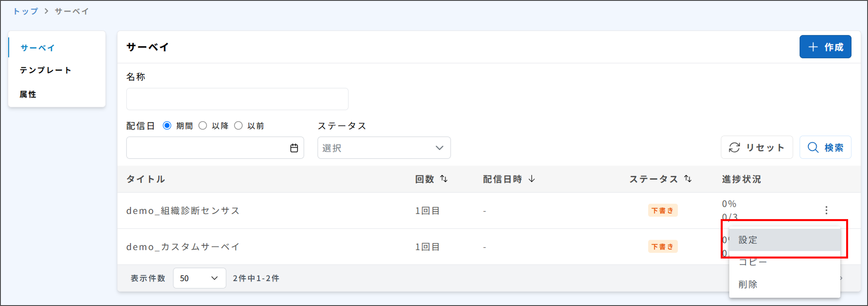Sort the 回数 column using its sort arrows
The height and width of the screenshot is (306, 868).
coord(444,179)
